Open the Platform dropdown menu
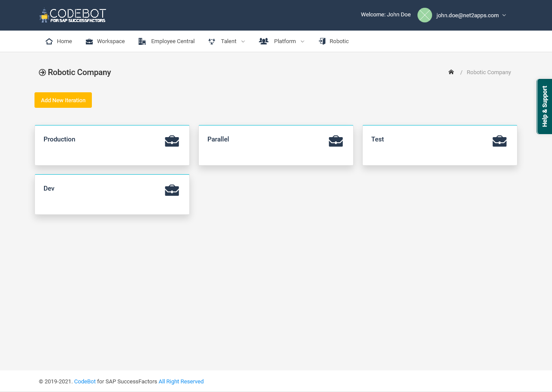Viewport: 552px width, 392px height. (x=285, y=41)
